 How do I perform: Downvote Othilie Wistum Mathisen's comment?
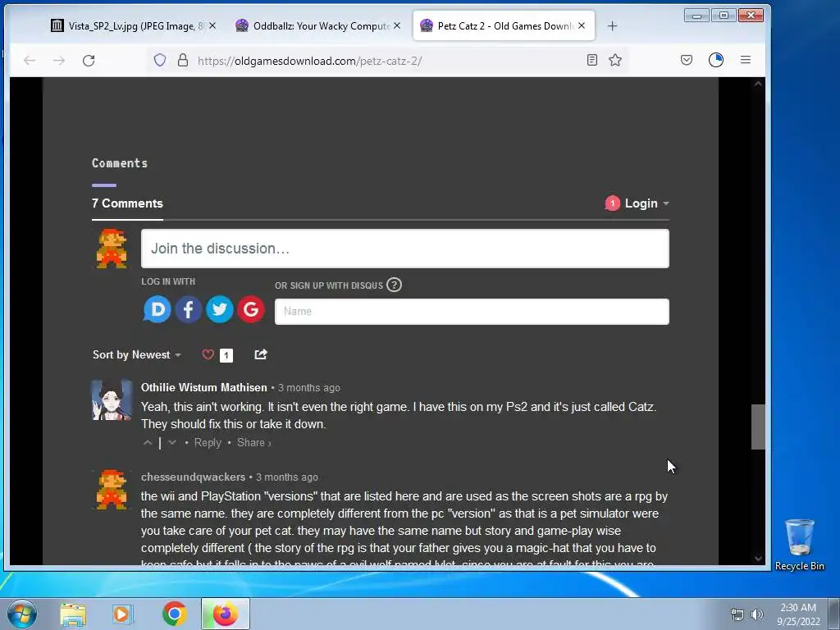172,442
